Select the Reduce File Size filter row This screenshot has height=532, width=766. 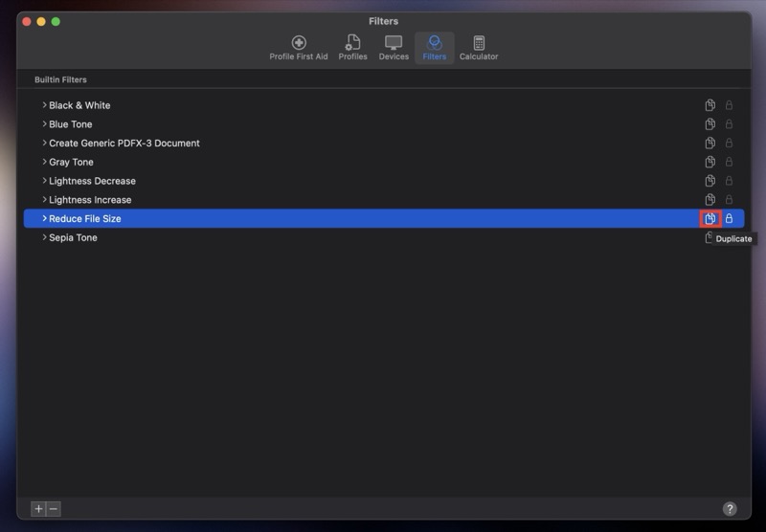coord(384,219)
